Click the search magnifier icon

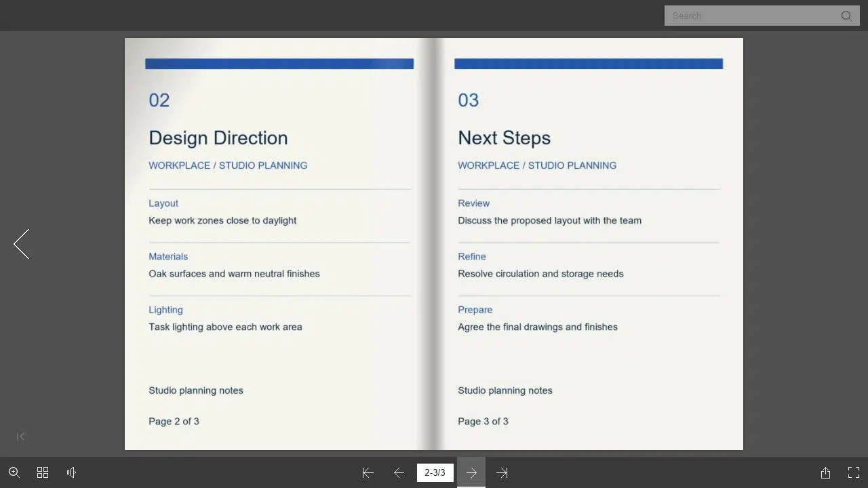tap(846, 16)
